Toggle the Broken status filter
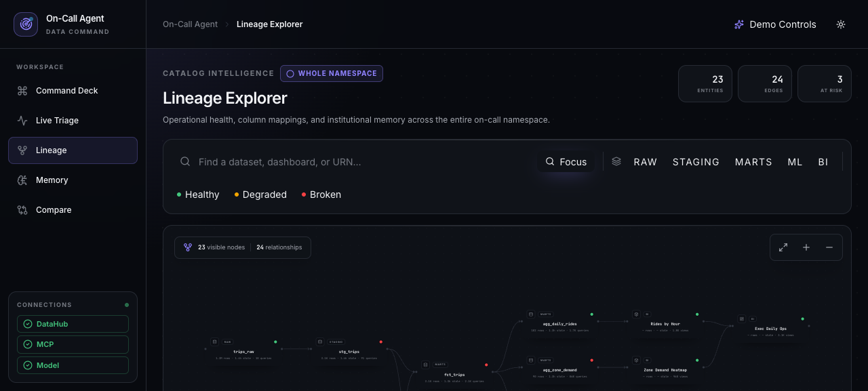 (x=321, y=194)
